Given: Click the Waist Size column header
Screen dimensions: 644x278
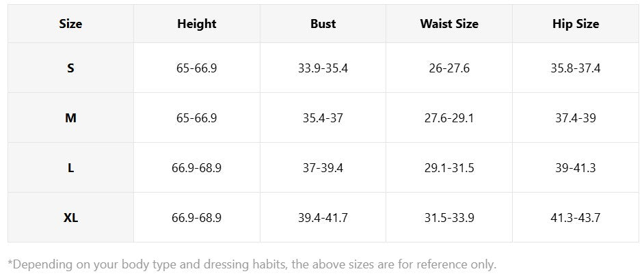Looking at the screenshot, I should click(448, 24).
